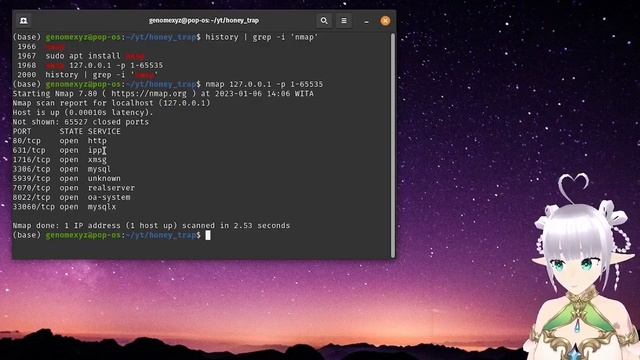Viewport: 640px width, 360px height.
Task: Click history line 1968 with 127.0.0.1
Action: click(90, 65)
